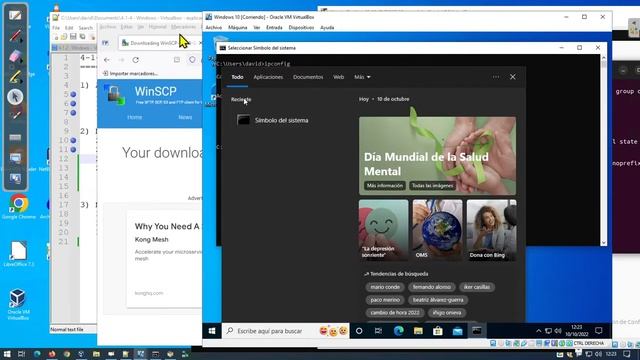Click the Cortana circle in the VM taskbar
This screenshot has height=360, width=640.
359,331
